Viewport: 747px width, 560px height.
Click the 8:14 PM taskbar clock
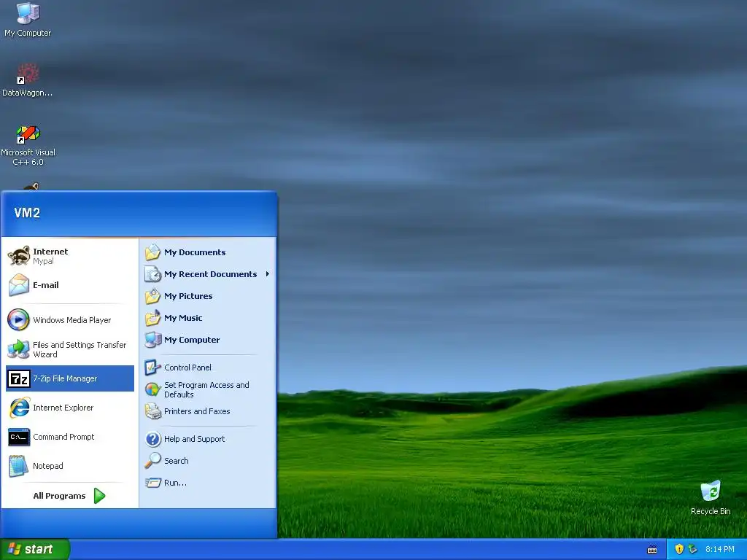point(720,550)
